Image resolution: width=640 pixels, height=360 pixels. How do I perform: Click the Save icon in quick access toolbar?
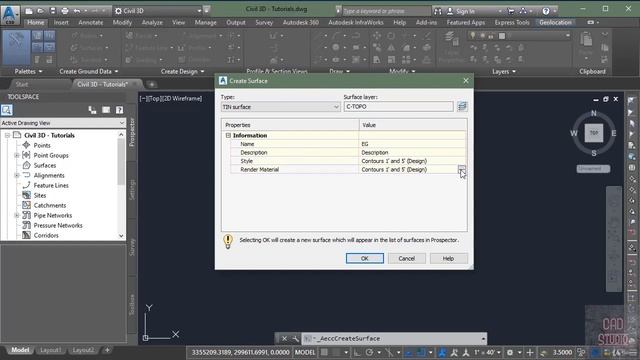click(53, 11)
